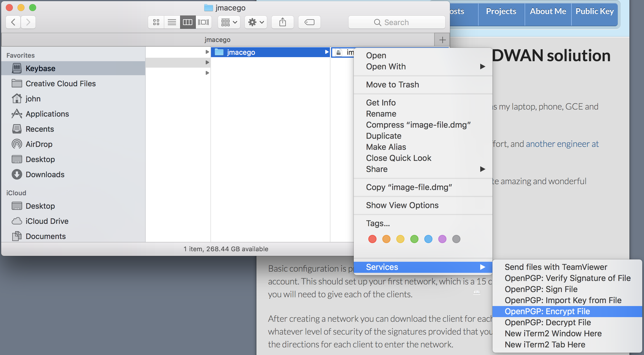Image resolution: width=644 pixels, height=355 pixels.
Task: Add a new Finder tab with plus
Action: pos(442,40)
